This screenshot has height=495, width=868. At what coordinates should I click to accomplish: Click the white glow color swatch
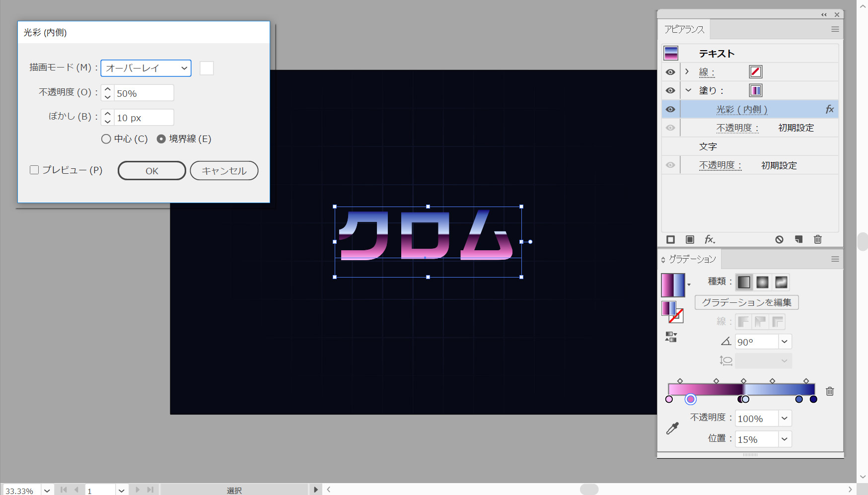tap(207, 68)
